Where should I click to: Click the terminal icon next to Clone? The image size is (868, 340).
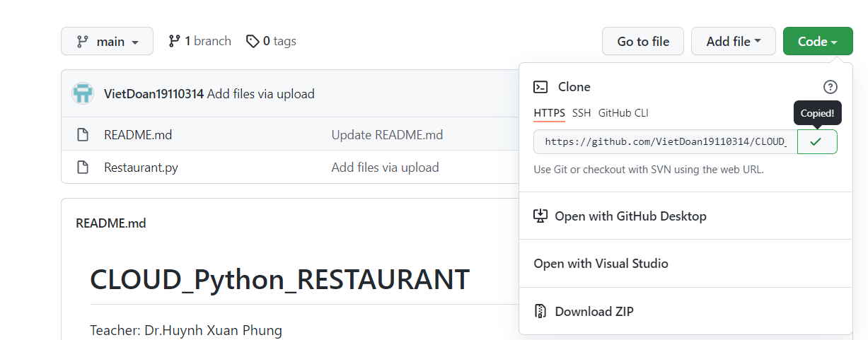(540, 87)
